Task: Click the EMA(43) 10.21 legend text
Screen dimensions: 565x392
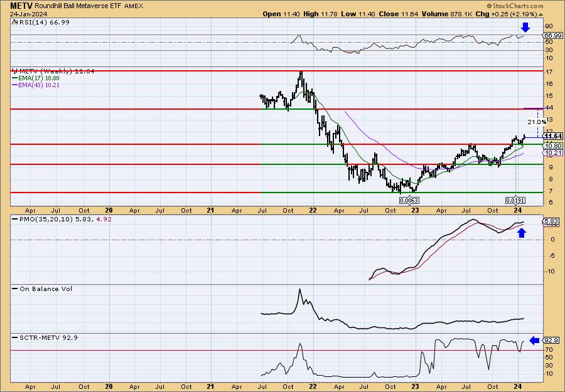Action: tap(39, 85)
